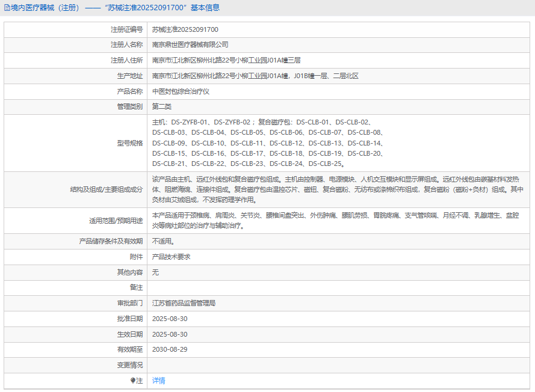
Task: Click the document icon beside the page title
Action: tap(7, 8)
